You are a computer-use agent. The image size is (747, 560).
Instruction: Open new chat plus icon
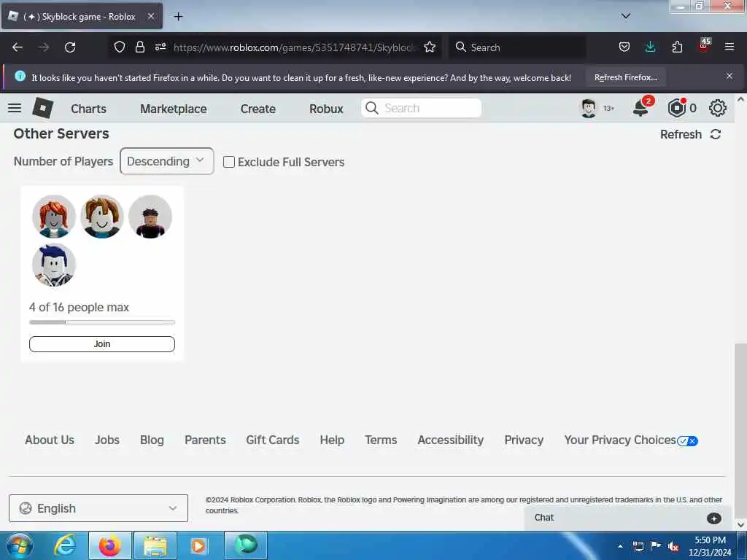pos(713,518)
